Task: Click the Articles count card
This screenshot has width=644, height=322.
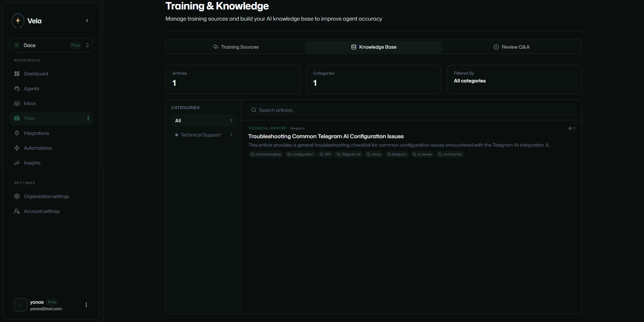Action: click(233, 79)
